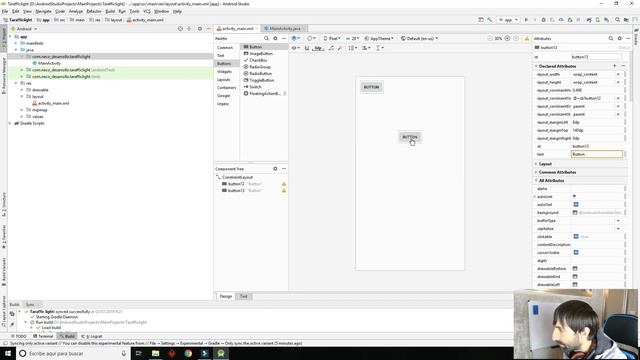The height and width of the screenshot is (360, 640).
Task: Open the design surface layers selector
Action: 296,38
